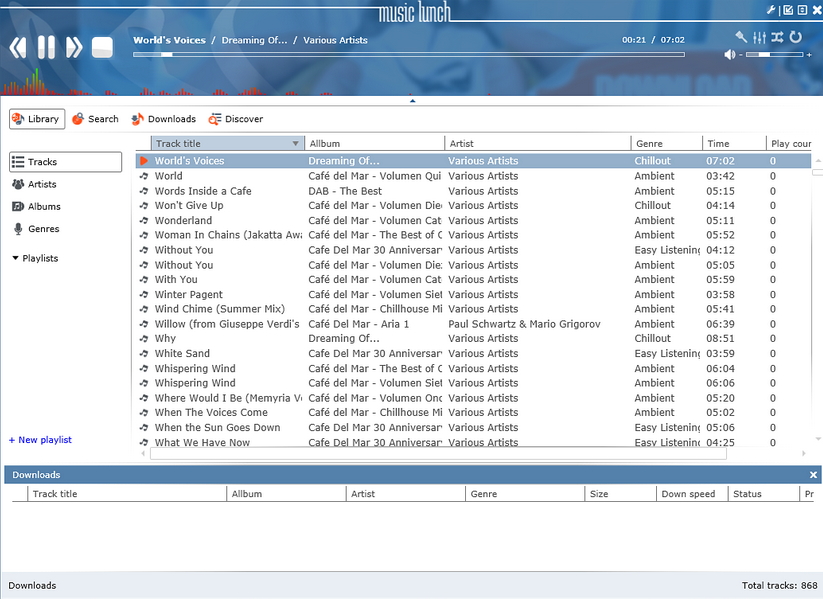The image size is (823, 599).
Task: Pause the currently playing track
Action: pos(46,47)
